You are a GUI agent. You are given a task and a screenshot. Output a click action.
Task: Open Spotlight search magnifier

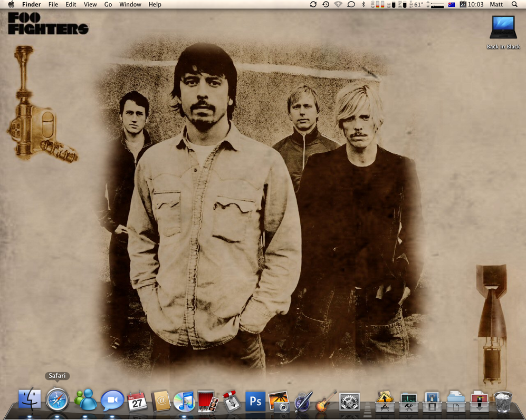click(514, 4)
